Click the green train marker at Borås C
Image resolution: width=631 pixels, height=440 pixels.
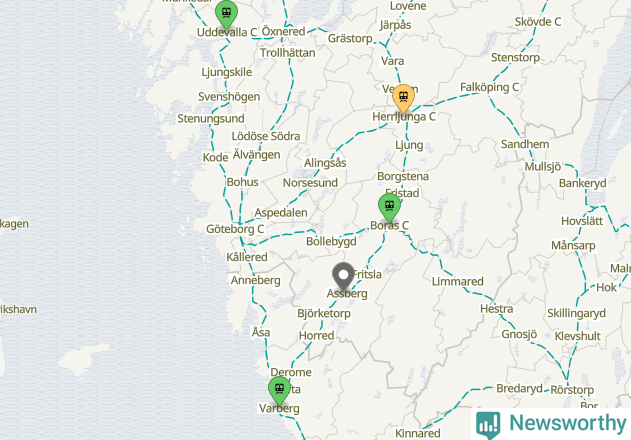pyautogui.click(x=389, y=207)
